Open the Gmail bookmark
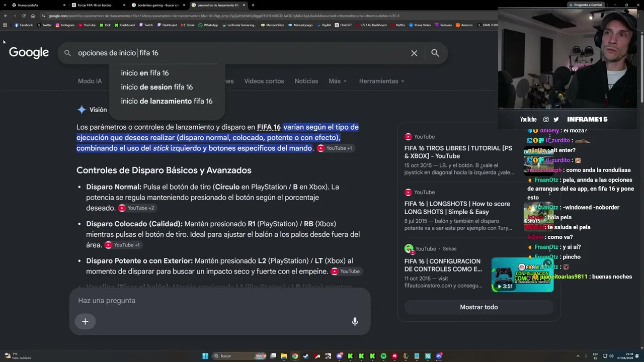Screen dimensions: 644x362 188,25
